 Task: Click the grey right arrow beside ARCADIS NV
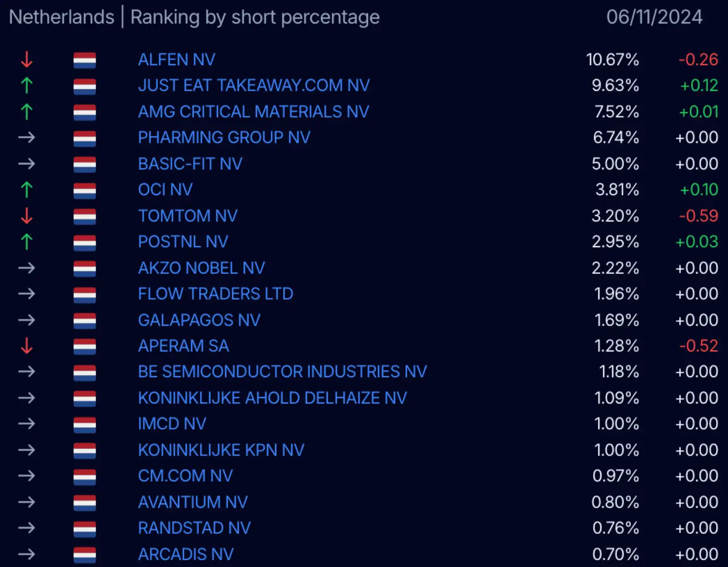tap(27, 554)
